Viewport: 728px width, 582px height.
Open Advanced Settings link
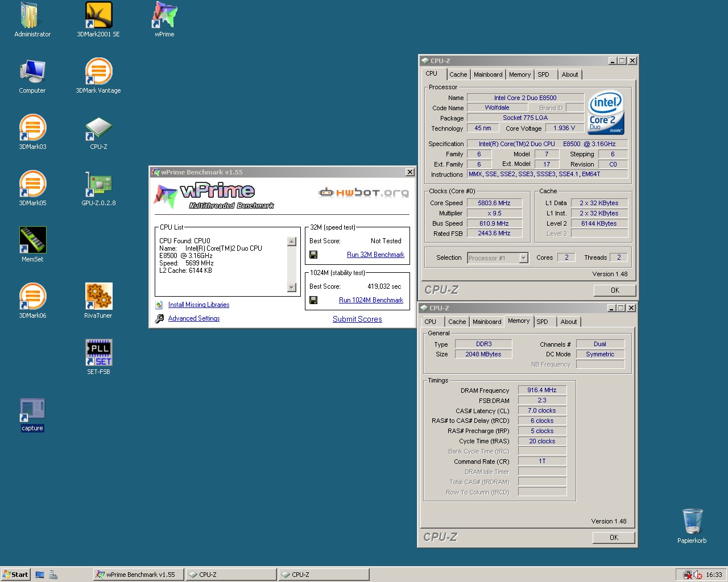[194, 318]
